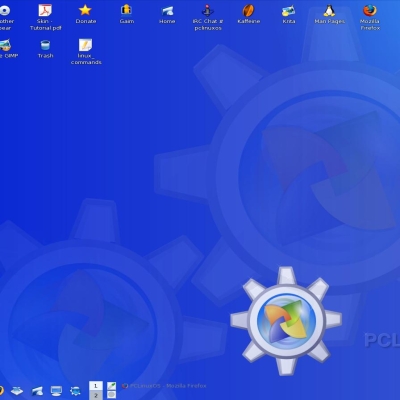Click the monitor icon in the taskbar

[56, 390]
